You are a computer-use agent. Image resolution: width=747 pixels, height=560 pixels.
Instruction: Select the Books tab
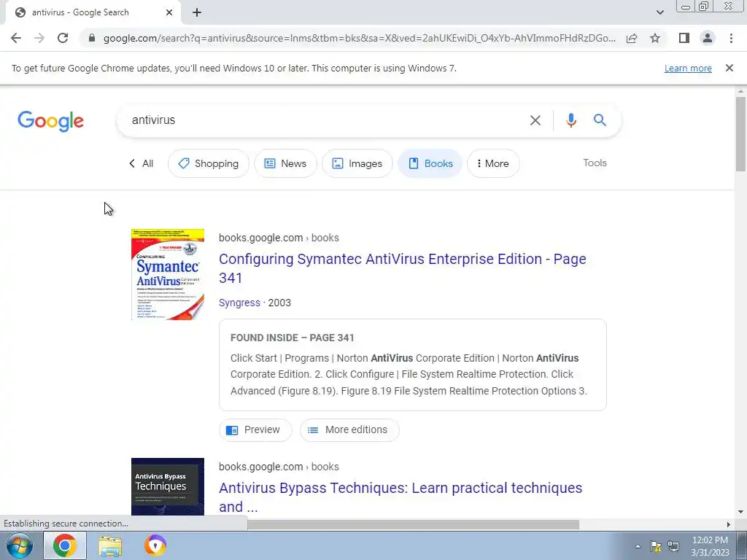click(x=430, y=163)
